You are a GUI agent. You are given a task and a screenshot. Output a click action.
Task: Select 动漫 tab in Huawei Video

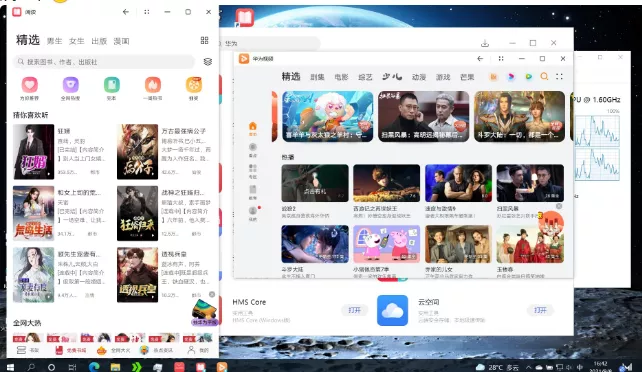419,77
